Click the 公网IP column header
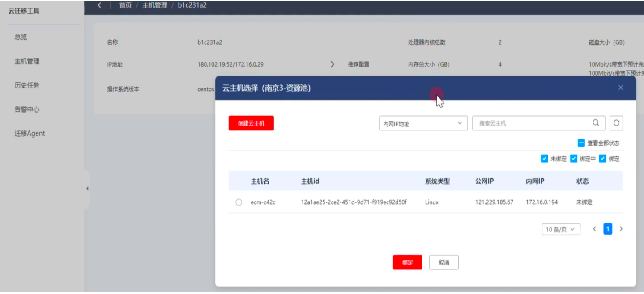644x294 pixels. pos(484,181)
